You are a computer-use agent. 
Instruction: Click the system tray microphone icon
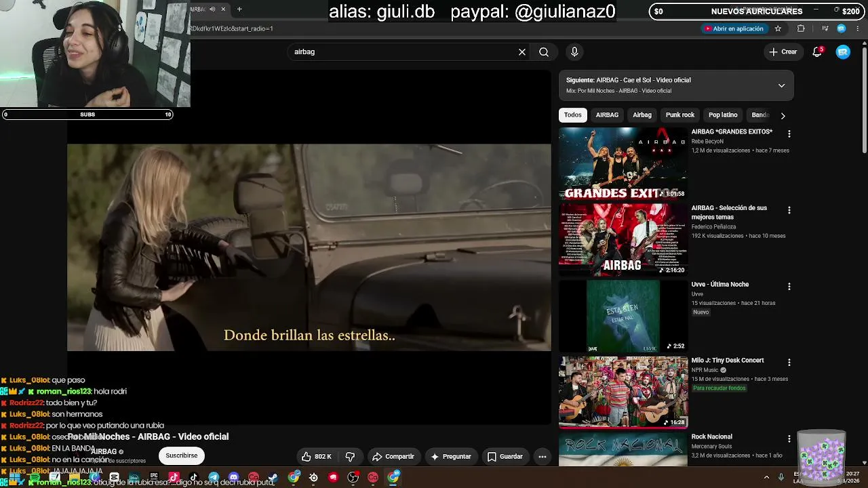point(781,477)
